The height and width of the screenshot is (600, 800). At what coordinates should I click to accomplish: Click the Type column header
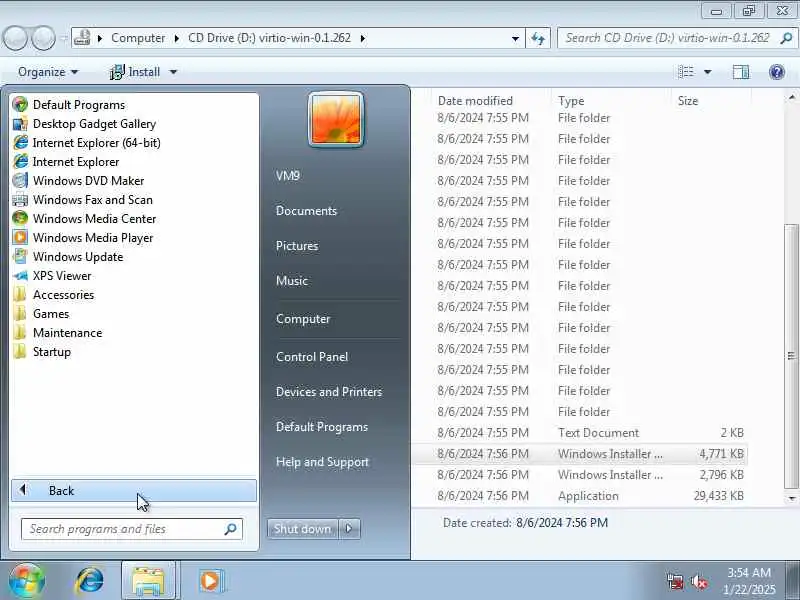571,101
